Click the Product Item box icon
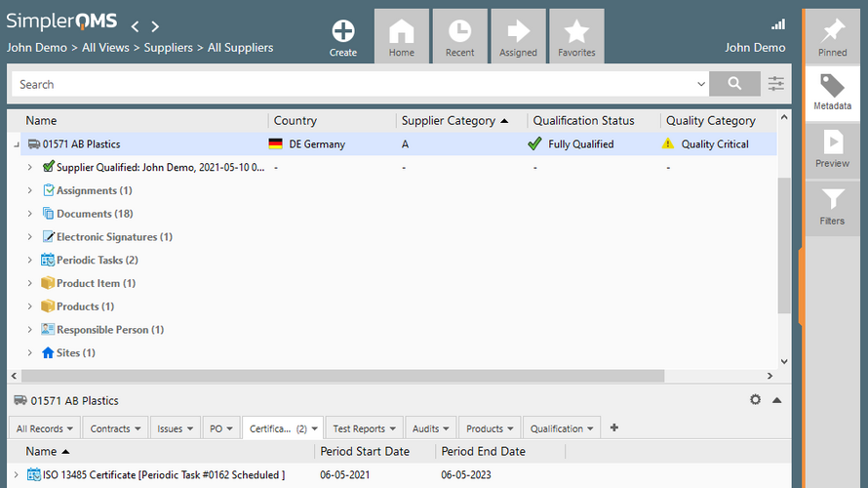Viewport: 868px width, 488px height. pos(48,283)
